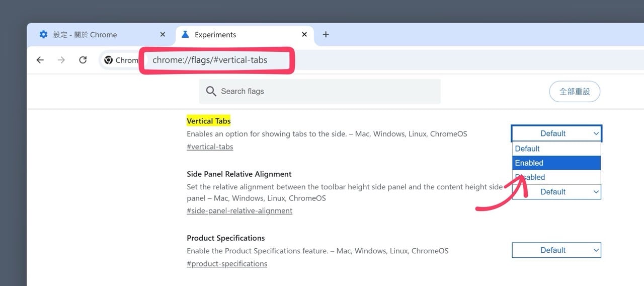Switch to the 設定 - 關於 Chrome tab

pos(103,34)
